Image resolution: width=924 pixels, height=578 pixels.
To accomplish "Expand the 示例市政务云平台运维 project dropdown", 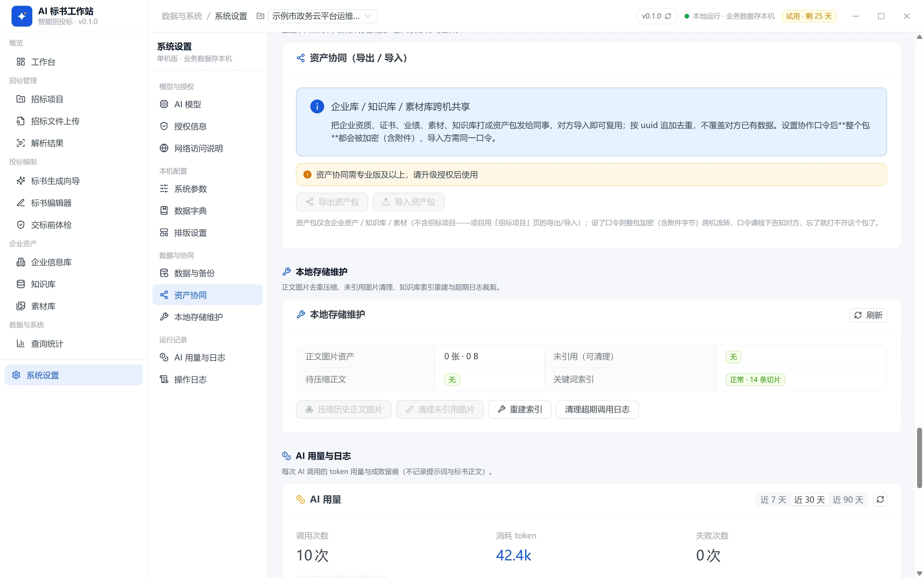I will click(x=323, y=16).
